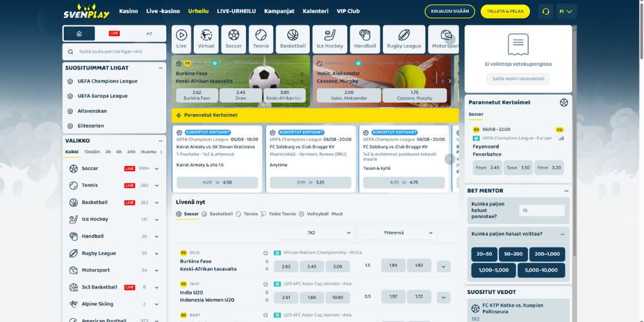644x322 pixels.
Task: Click the 3x3 Basketball sidebar icon
Action: pyautogui.click(x=73, y=287)
